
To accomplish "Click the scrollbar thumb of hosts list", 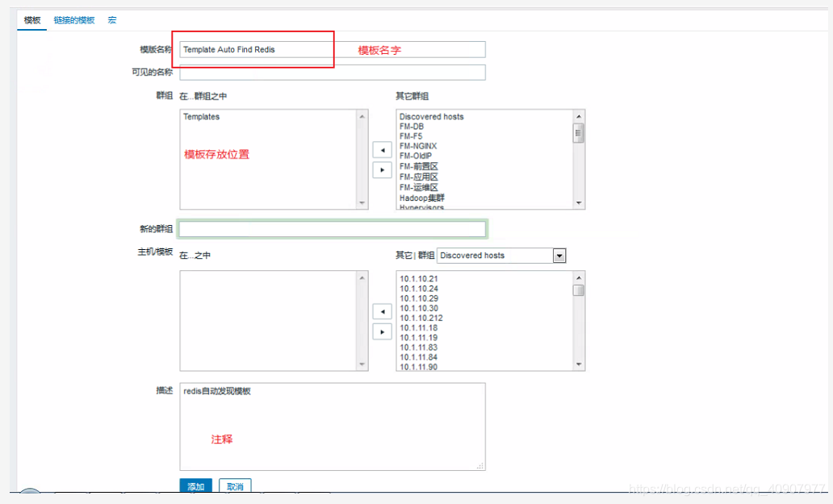I will click(579, 290).
